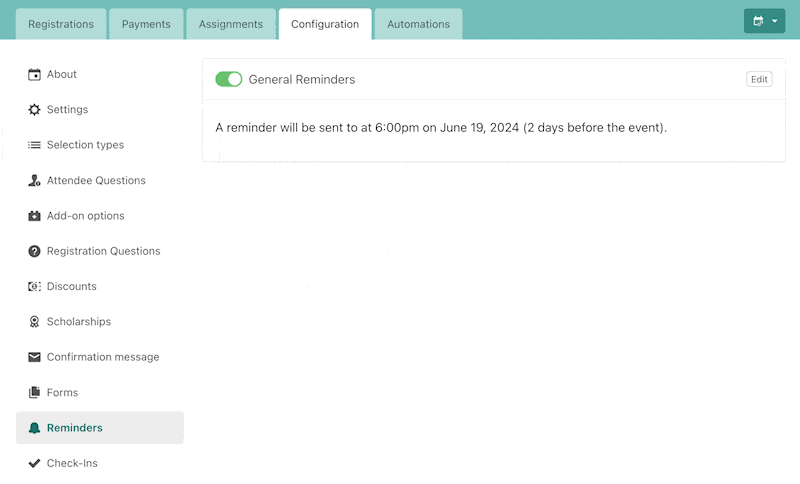Click the Discounts coupon icon

[x=34, y=287]
